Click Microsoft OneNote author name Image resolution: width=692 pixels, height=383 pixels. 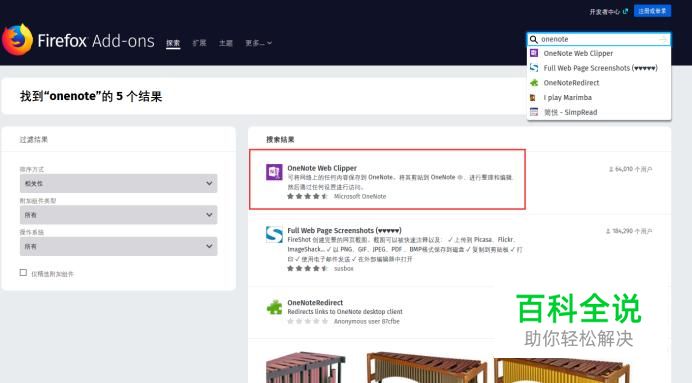pyautogui.click(x=360, y=196)
